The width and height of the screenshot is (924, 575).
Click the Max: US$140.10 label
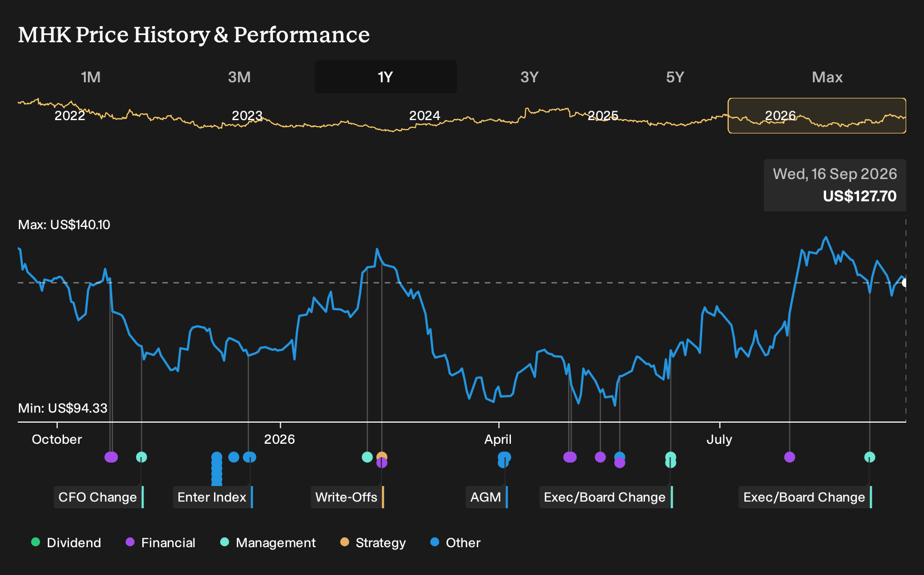[64, 225]
